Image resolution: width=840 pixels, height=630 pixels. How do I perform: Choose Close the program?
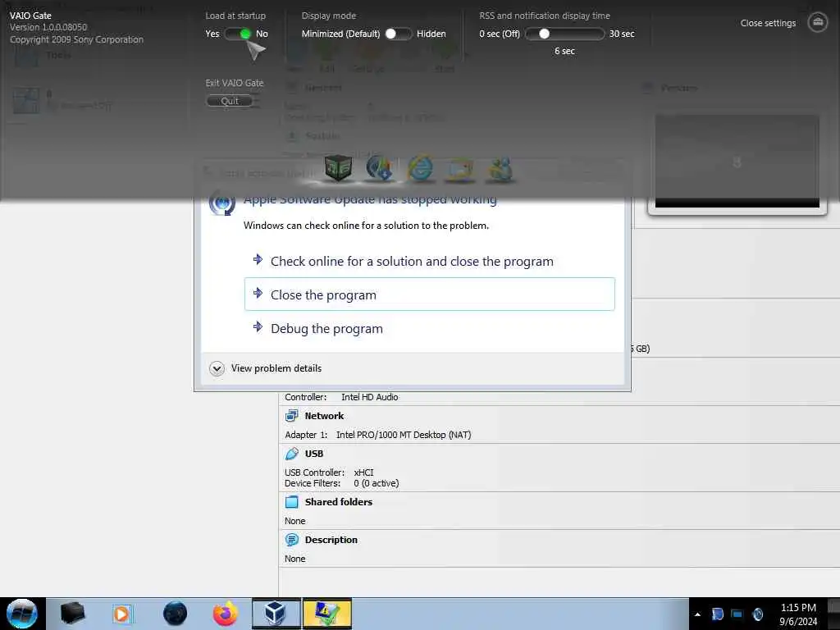[x=429, y=294]
